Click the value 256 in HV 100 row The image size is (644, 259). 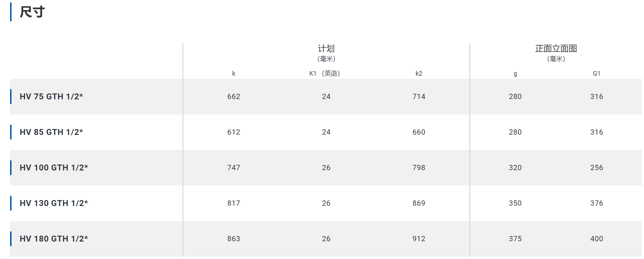click(597, 168)
